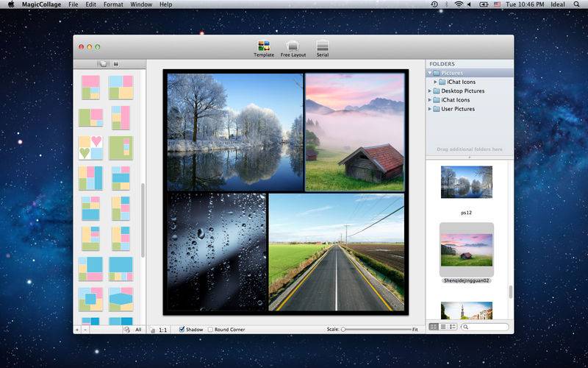588x368 pixels.
Task: Expand the top-level iChat Icons folder
Action: (430, 100)
